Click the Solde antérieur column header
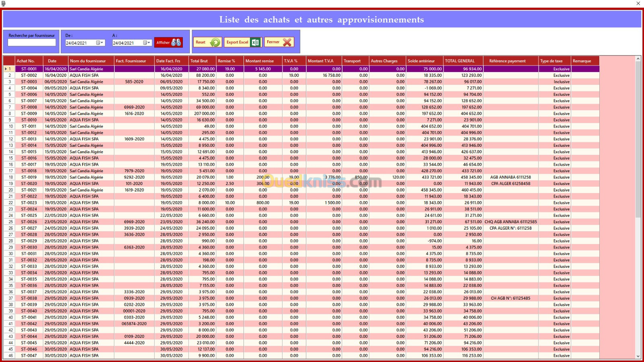 tap(425, 61)
